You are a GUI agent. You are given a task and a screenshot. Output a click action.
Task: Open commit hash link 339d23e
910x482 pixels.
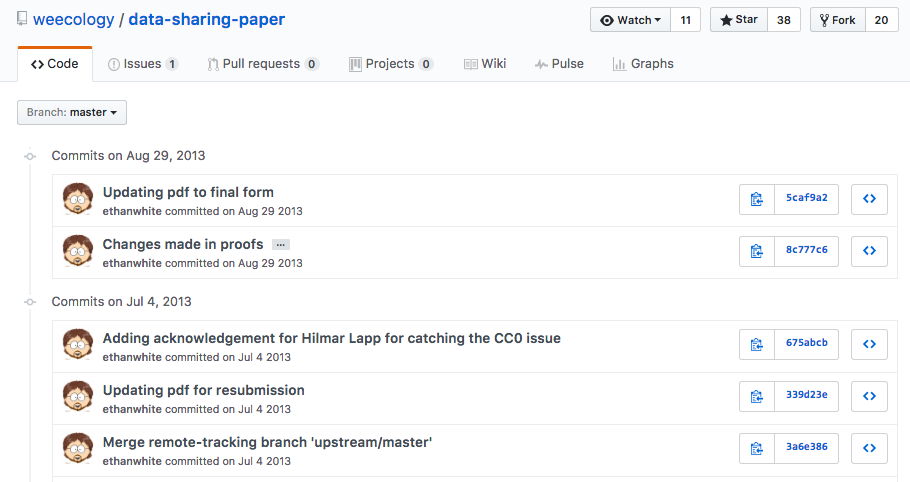[806, 396]
